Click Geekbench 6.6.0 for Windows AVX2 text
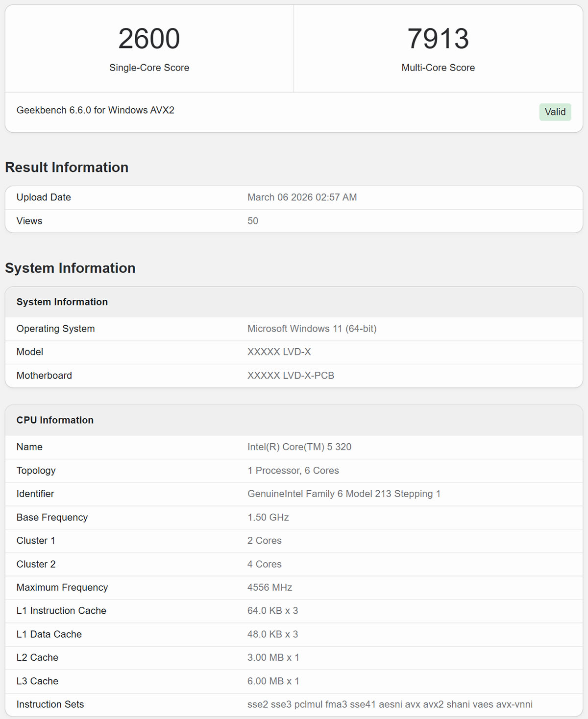The height and width of the screenshot is (719, 588). tap(96, 110)
